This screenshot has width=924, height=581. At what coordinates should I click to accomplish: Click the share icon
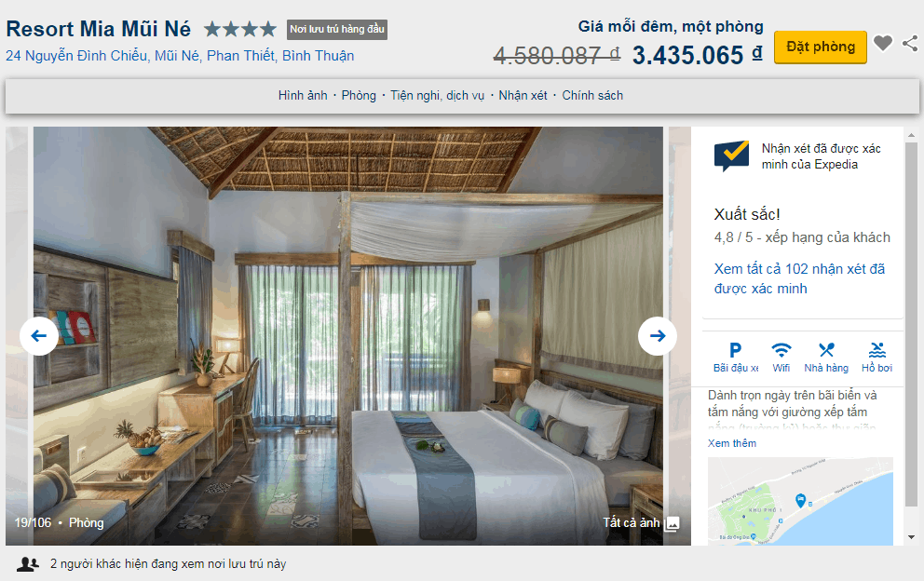tap(910, 43)
